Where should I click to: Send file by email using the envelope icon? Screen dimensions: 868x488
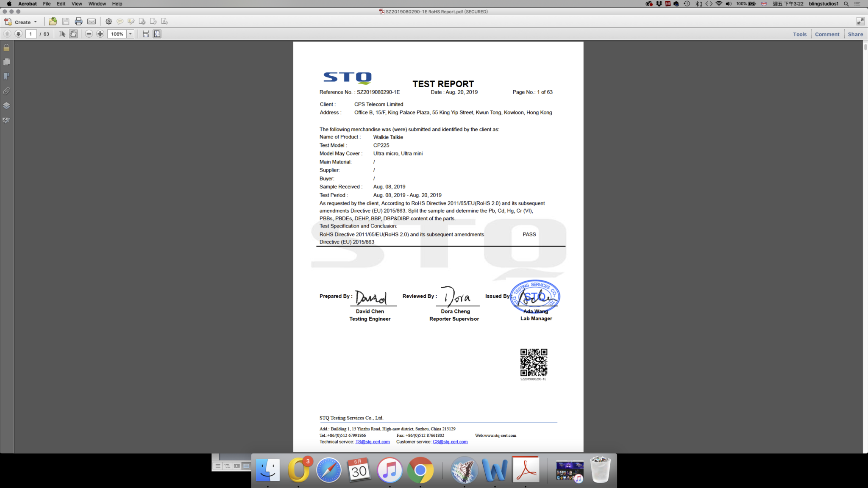[91, 22]
